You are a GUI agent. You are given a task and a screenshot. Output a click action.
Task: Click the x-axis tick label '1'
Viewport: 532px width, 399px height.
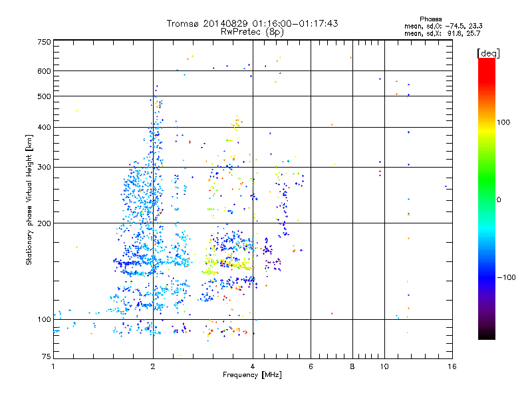click(53, 366)
